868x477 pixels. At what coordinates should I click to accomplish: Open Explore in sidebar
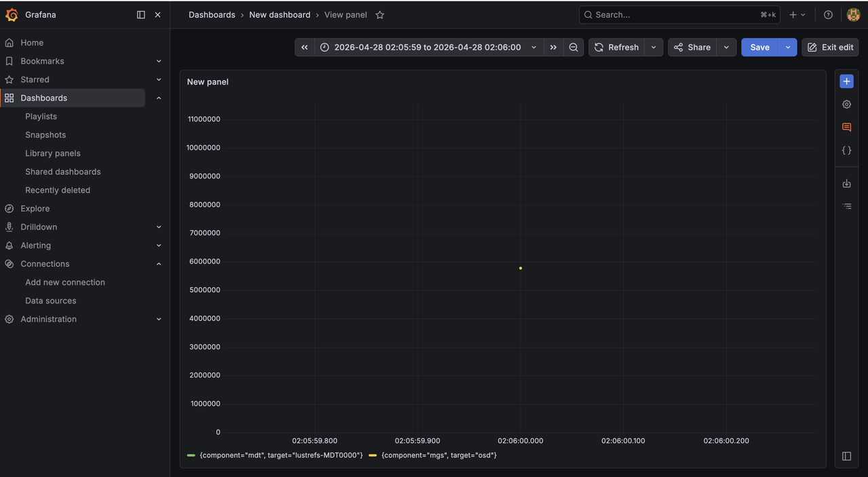(x=35, y=208)
